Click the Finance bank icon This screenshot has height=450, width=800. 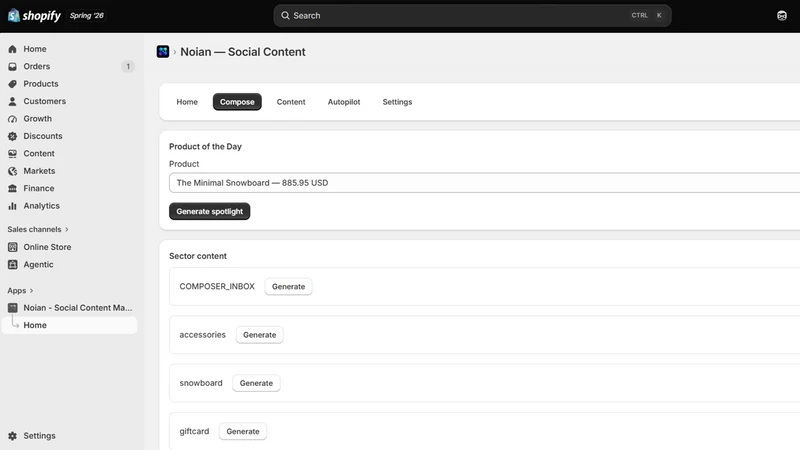pos(12,188)
